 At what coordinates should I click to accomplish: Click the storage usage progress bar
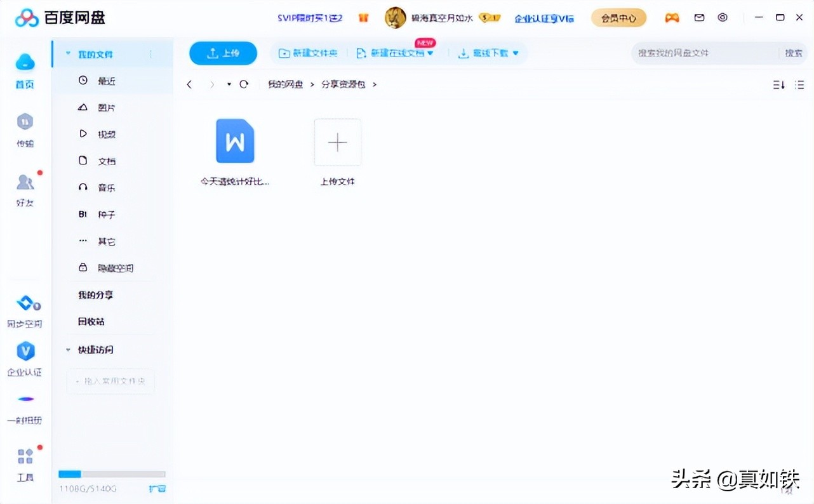point(111,474)
